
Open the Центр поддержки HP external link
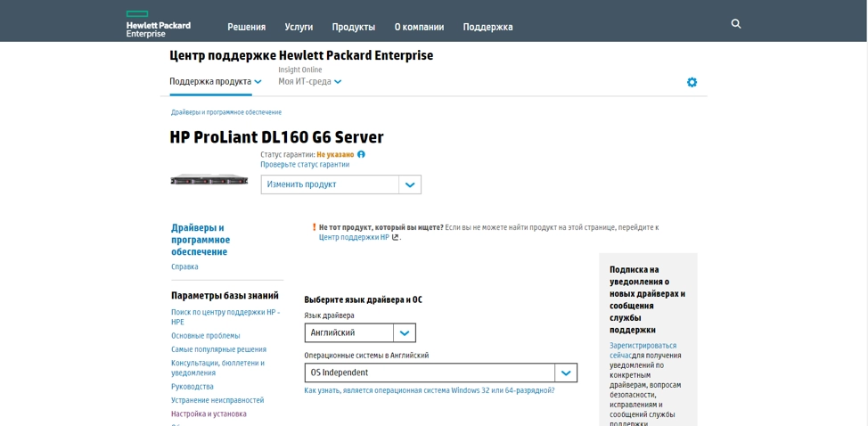coord(355,238)
